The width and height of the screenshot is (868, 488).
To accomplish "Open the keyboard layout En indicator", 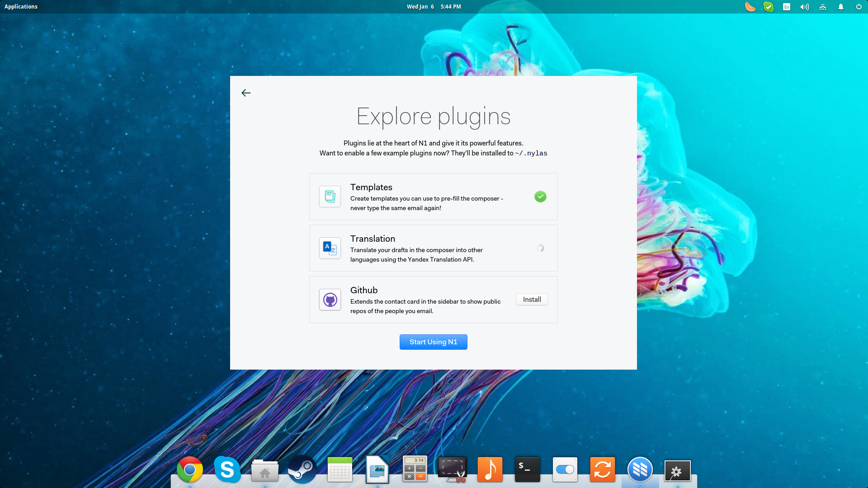I will click(x=787, y=7).
